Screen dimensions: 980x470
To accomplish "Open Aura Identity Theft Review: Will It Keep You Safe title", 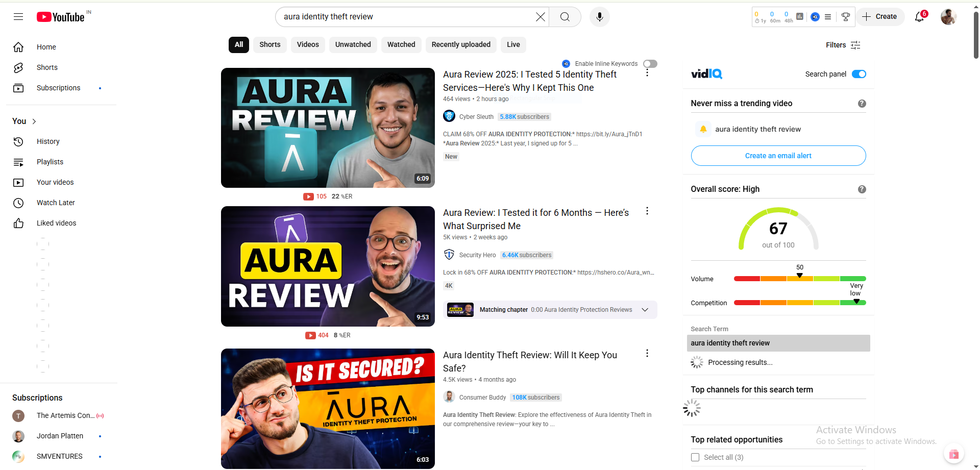I will 530,362.
